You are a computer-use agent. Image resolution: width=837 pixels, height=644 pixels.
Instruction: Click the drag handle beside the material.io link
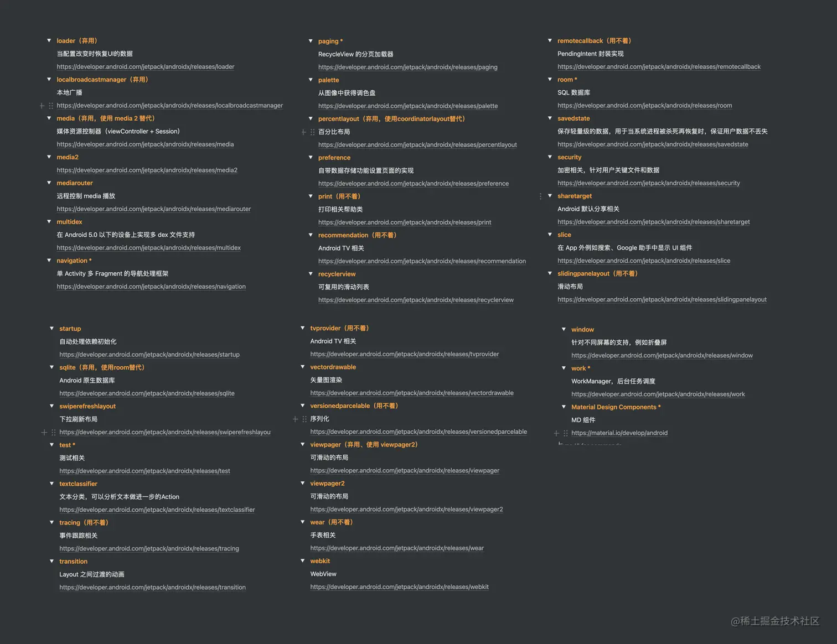pyautogui.click(x=565, y=433)
